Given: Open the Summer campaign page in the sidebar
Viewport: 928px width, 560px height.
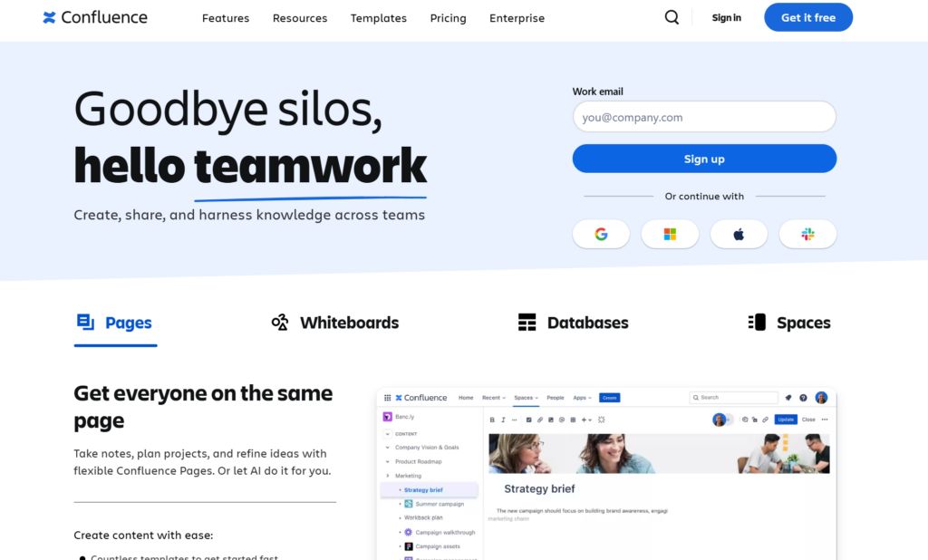Looking at the screenshot, I should (x=435, y=505).
